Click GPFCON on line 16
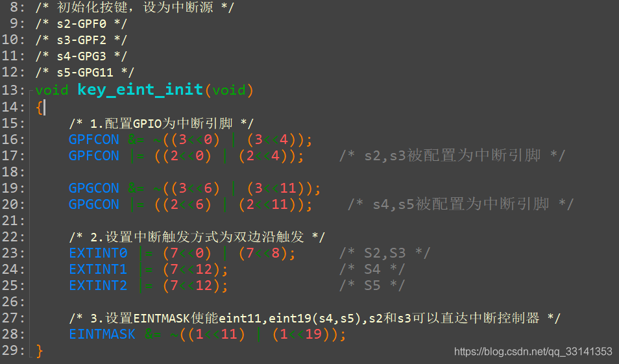 click(94, 140)
